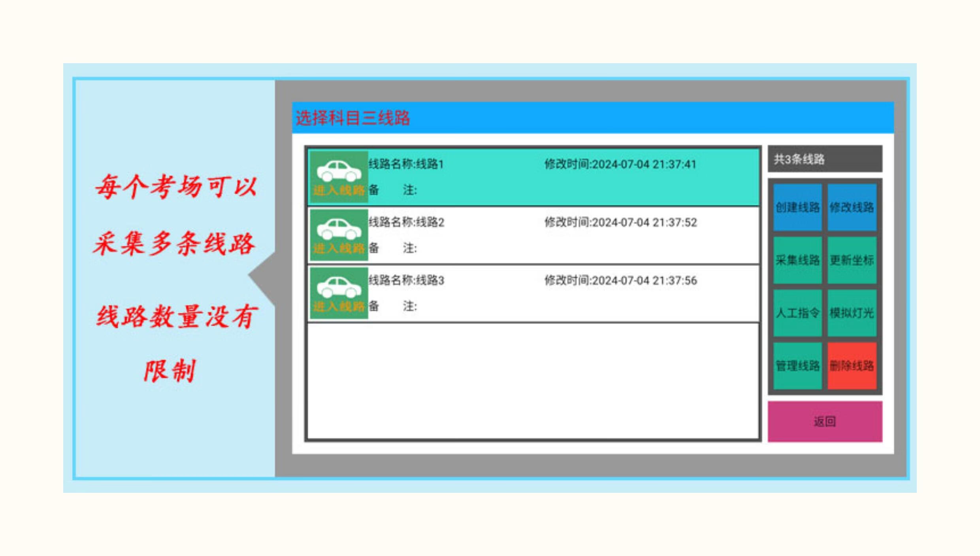Open the 人工指令 panel
The height and width of the screenshot is (556, 980).
797,313
